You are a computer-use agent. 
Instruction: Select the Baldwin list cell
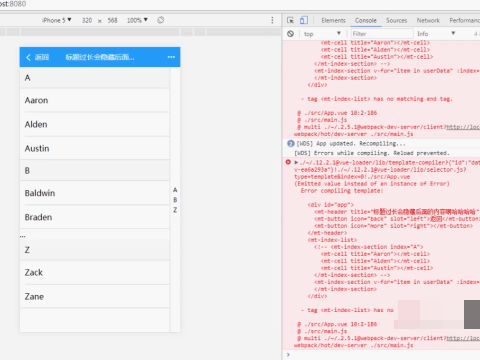(95, 193)
